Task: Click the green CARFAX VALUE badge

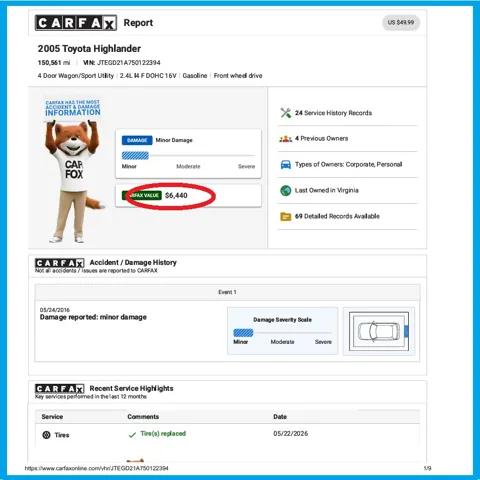Action: tap(142, 195)
